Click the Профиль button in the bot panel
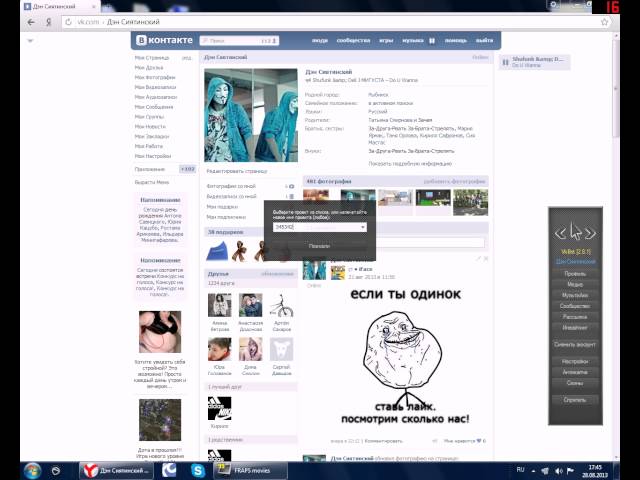 tap(575, 273)
